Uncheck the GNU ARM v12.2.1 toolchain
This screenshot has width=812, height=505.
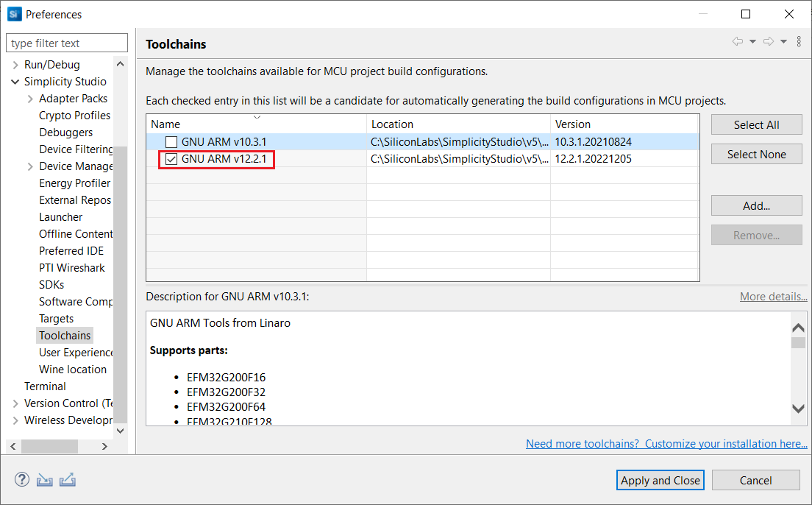[171, 158]
